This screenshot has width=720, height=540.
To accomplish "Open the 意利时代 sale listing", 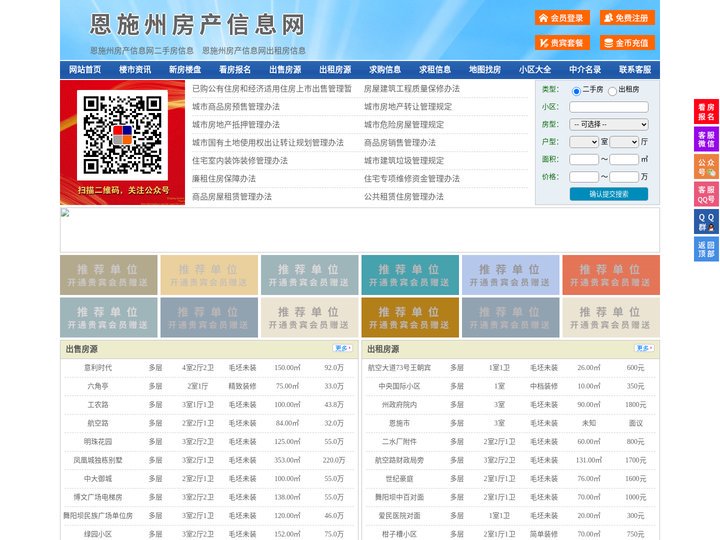I will 98,368.
